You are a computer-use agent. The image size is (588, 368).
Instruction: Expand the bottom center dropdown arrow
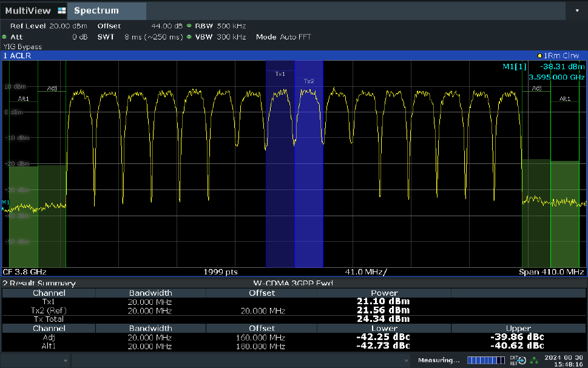(406, 361)
